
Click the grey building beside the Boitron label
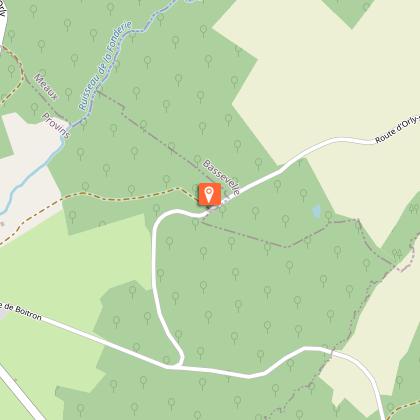[3, 314]
